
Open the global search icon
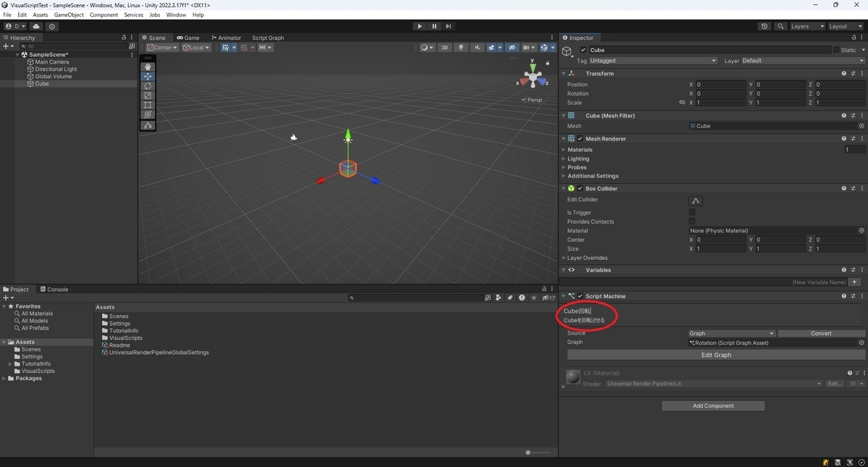pyautogui.click(x=780, y=26)
